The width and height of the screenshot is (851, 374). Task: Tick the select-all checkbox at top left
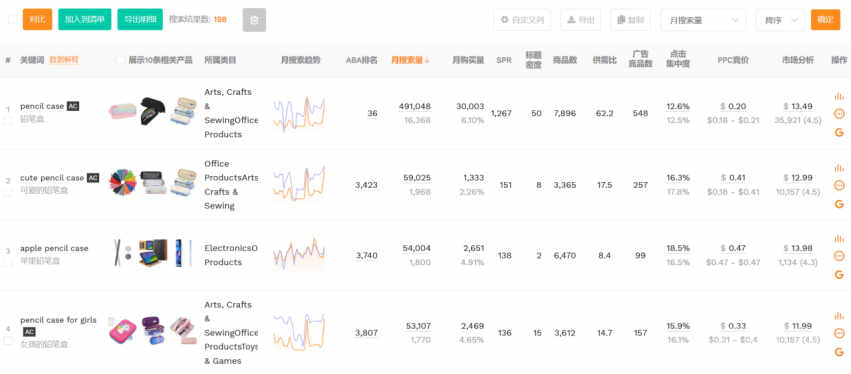[12, 20]
